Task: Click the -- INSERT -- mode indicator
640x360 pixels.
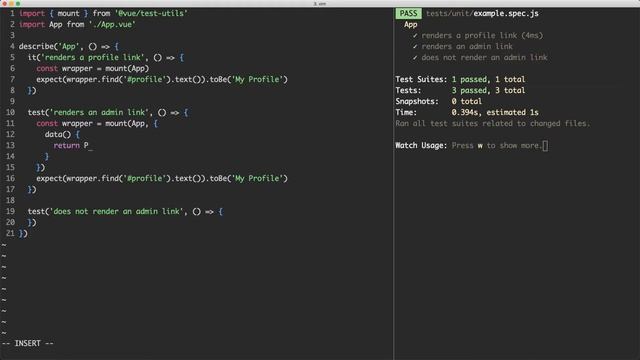Action: coord(28,344)
